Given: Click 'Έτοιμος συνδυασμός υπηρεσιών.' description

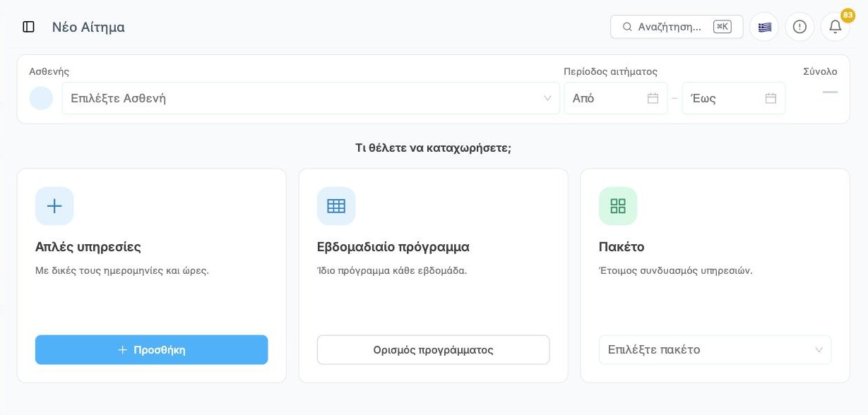Looking at the screenshot, I should tap(676, 270).
